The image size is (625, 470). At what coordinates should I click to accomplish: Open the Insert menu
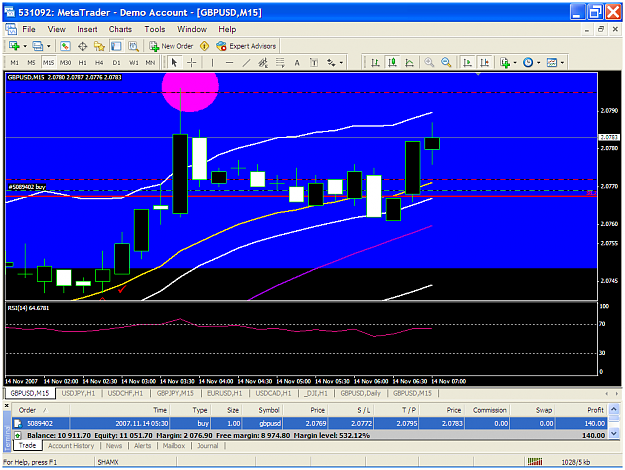[x=87, y=29]
